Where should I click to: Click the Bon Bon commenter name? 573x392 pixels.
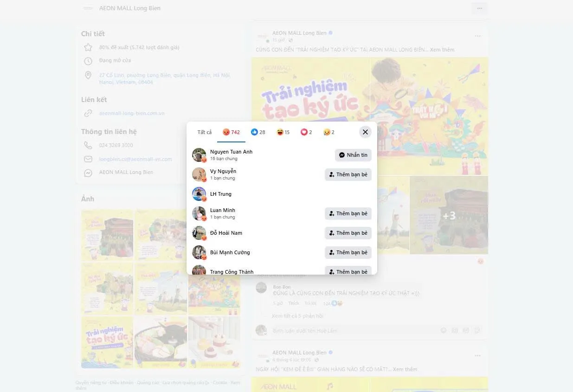point(282,287)
